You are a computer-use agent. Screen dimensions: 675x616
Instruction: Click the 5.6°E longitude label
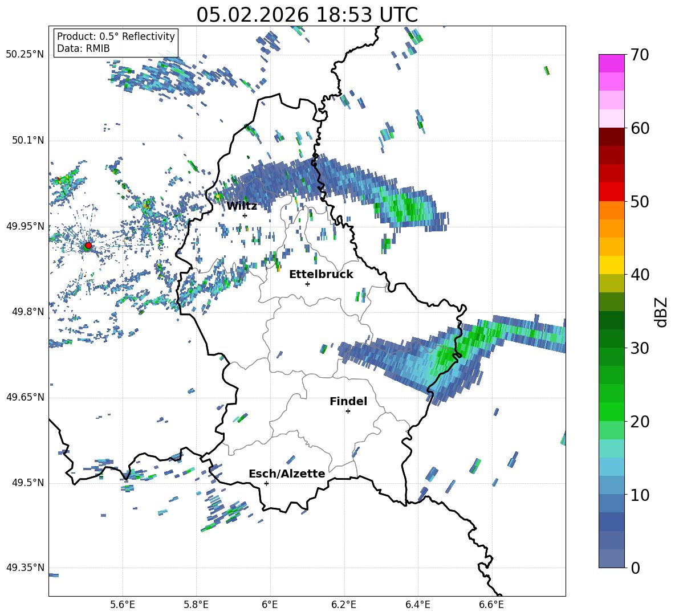123,605
